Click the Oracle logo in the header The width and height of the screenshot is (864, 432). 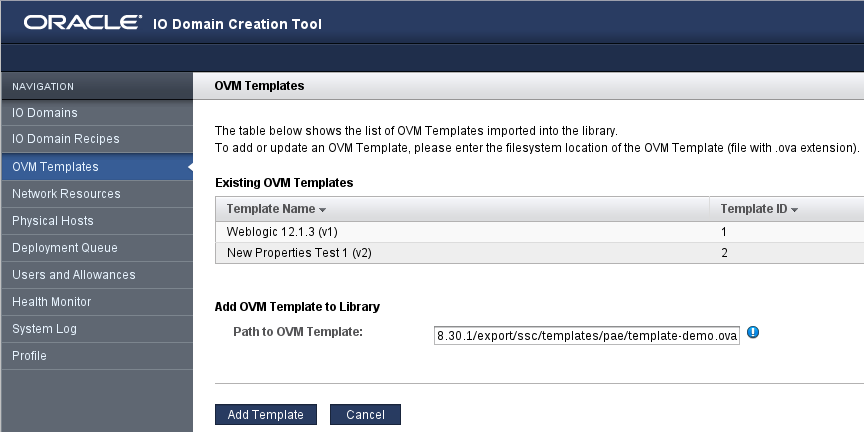click(82, 23)
